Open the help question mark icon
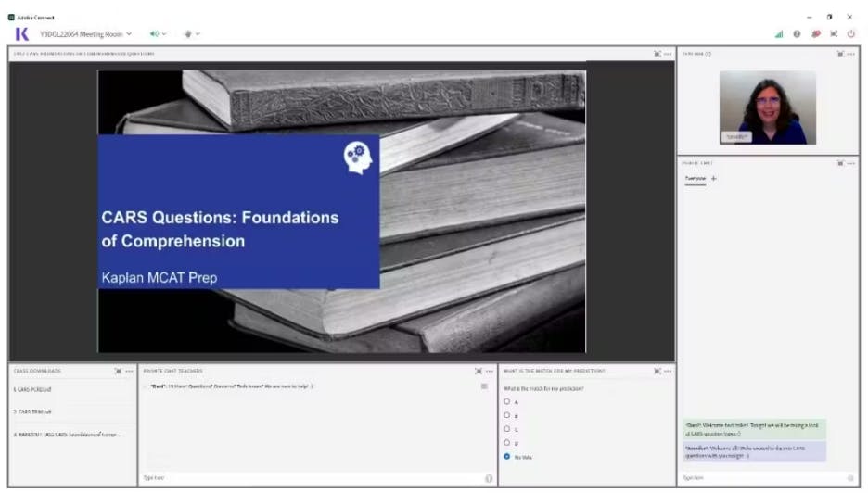This screenshot has width=868, height=493. click(x=797, y=34)
